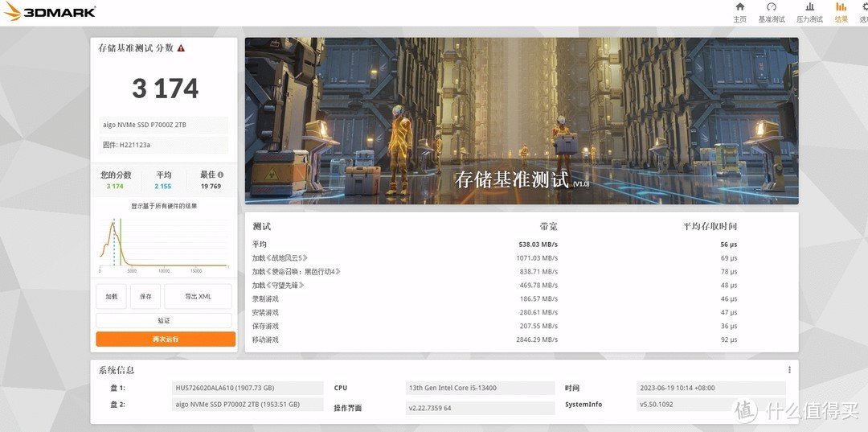Click the 3DMark logo

[49, 11]
